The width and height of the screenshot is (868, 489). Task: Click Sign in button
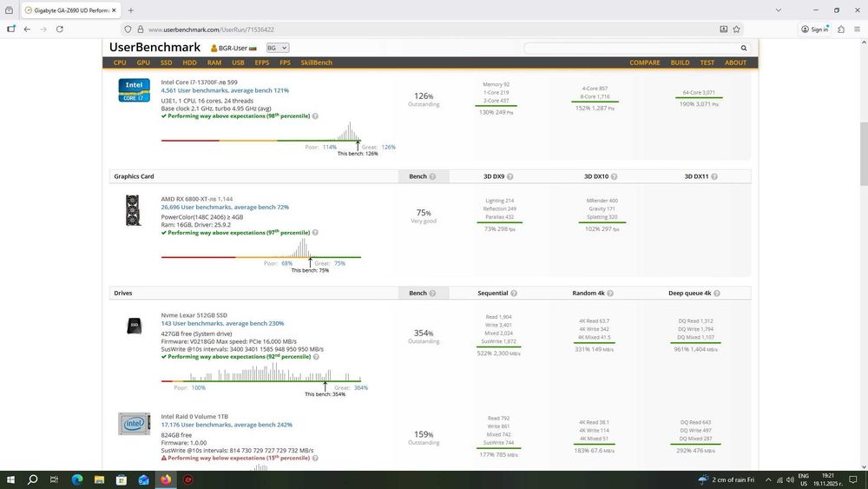[x=815, y=30]
